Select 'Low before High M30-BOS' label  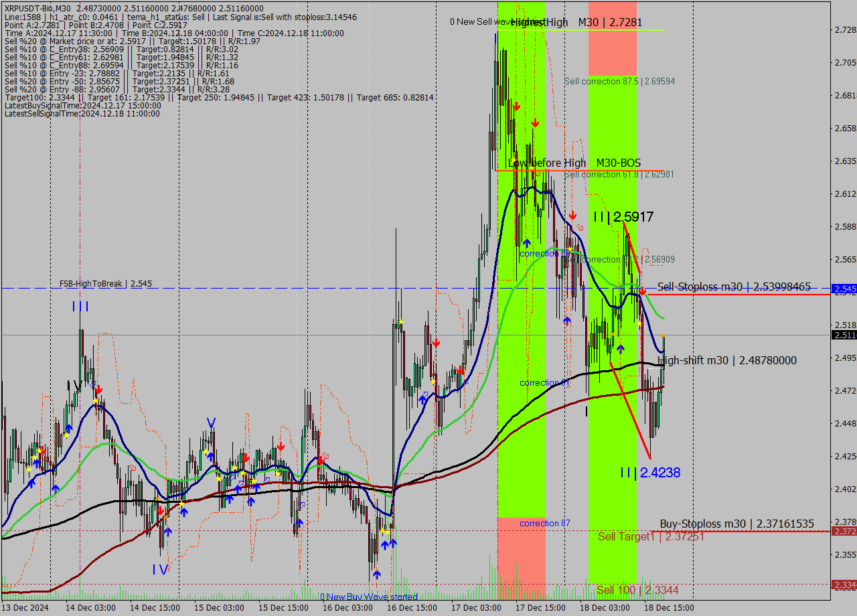click(574, 163)
